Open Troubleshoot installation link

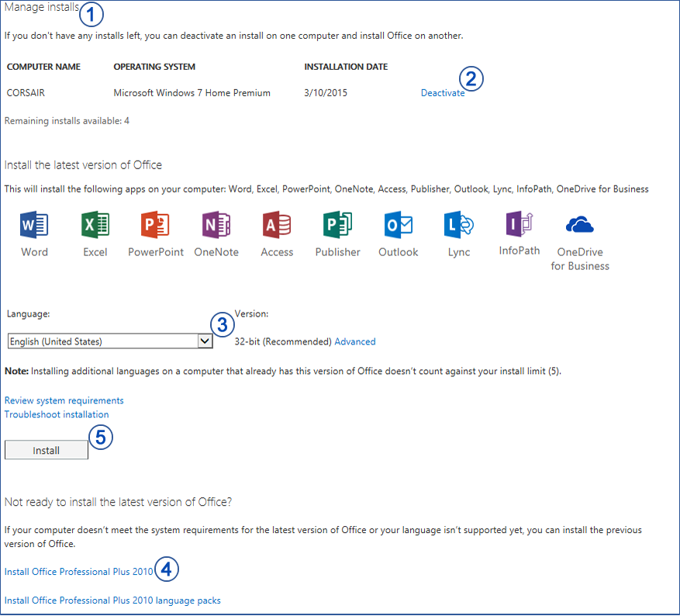(x=57, y=414)
